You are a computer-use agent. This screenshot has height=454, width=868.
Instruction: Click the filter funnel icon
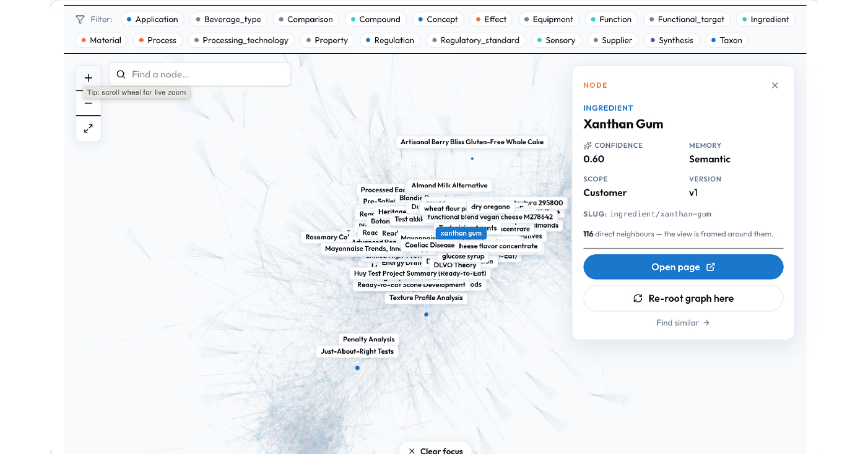80,20
